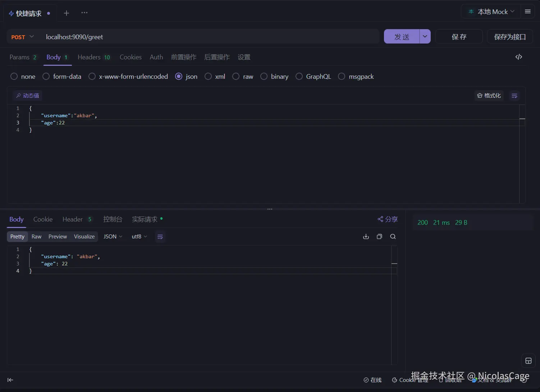The height and width of the screenshot is (392, 540).
Task: Open the request Cookies tab
Action: [x=131, y=57]
